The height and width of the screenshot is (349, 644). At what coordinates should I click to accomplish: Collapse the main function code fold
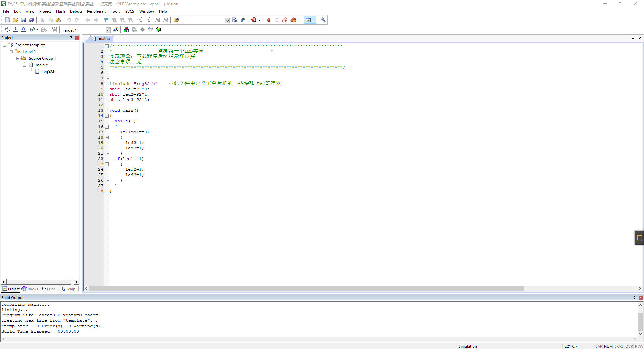107,116
